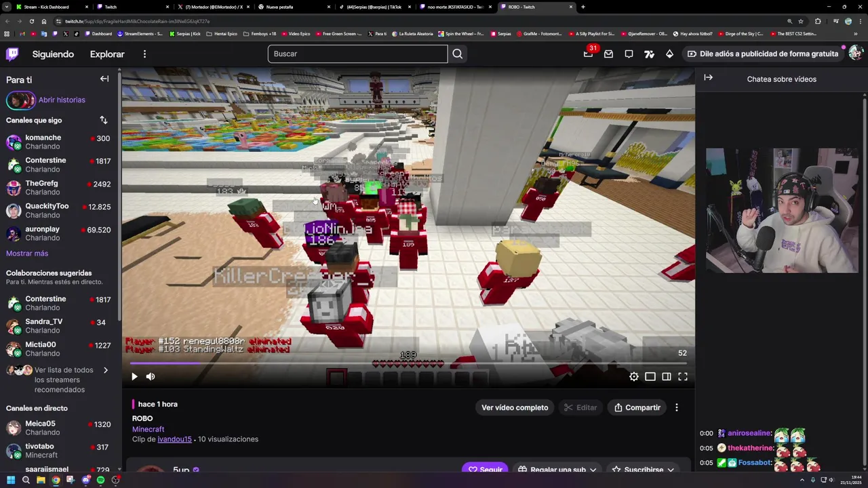This screenshot has height=488, width=868.
Task: Open Sandra_TV suggested channel
Action: click(x=59, y=326)
